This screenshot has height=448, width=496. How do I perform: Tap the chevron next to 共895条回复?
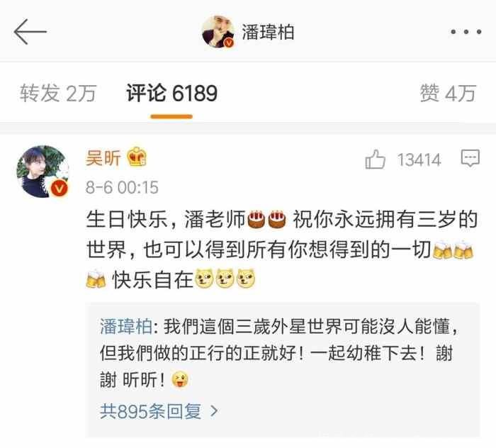point(214,411)
